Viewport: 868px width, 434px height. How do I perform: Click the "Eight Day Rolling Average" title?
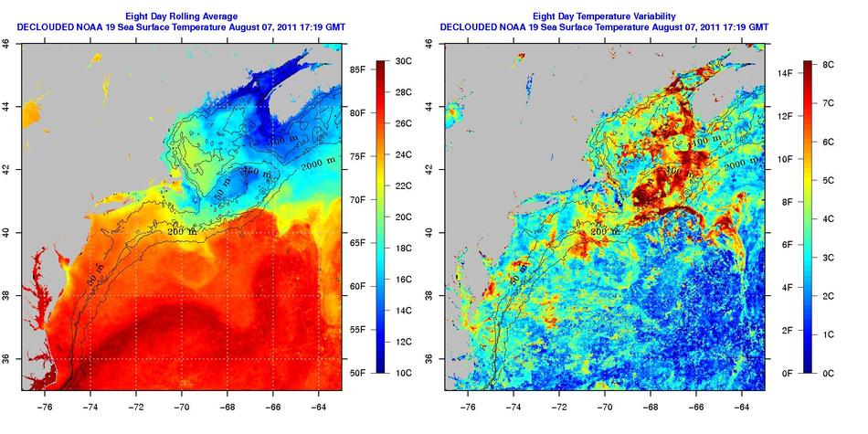(182, 17)
